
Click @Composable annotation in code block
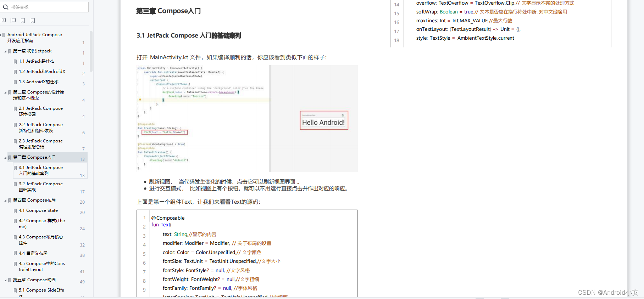coord(168,218)
